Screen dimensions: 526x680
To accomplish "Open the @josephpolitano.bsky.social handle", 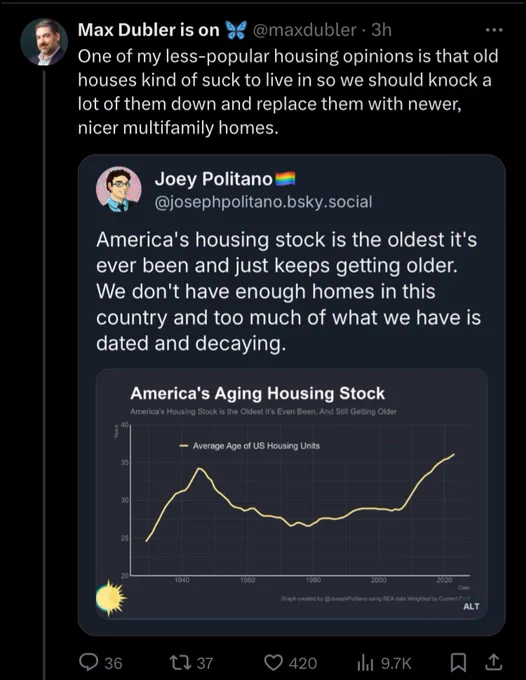I will tap(263, 202).
